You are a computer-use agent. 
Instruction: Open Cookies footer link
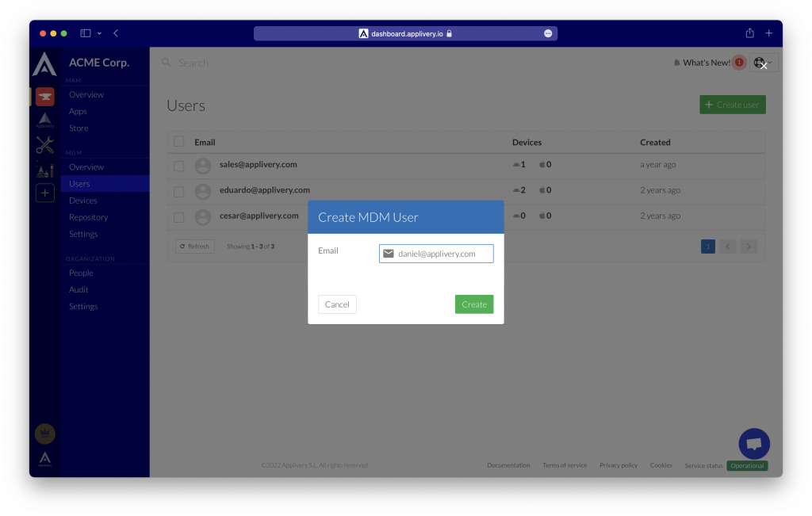tap(661, 465)
